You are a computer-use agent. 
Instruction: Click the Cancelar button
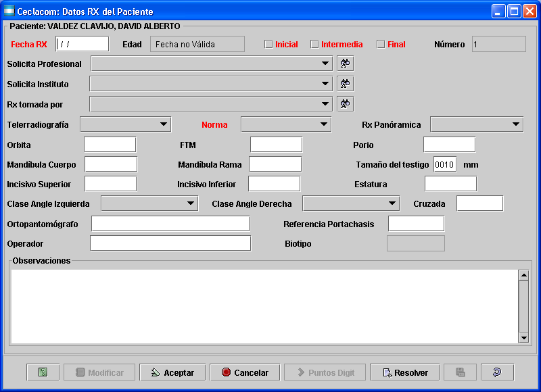point(245,372)
